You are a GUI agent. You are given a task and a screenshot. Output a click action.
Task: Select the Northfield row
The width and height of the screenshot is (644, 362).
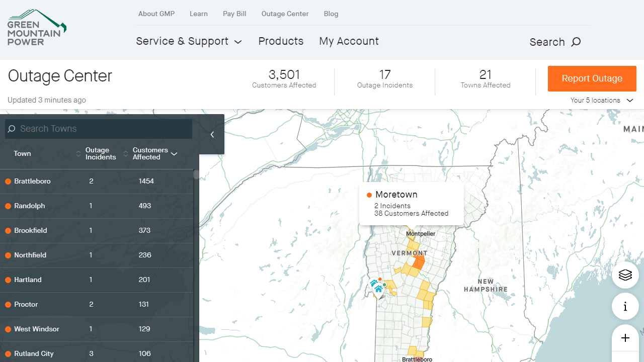pyautogui.click(x=97, y=255)
